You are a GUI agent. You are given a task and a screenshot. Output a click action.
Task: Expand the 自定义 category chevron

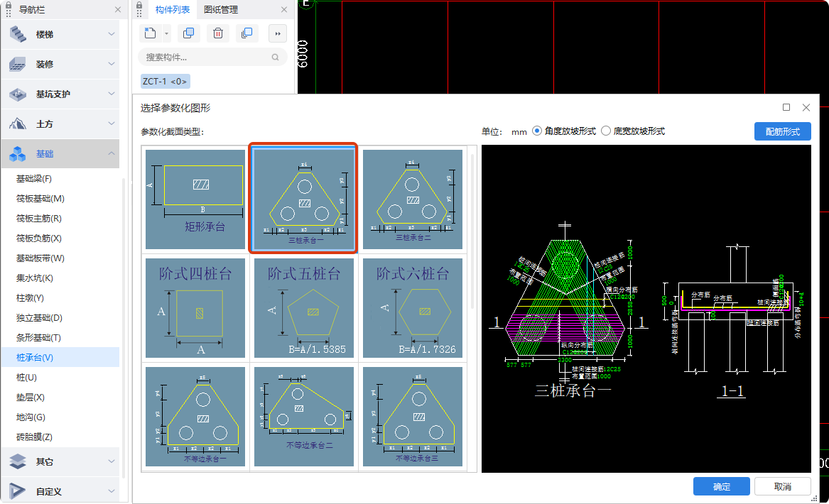(x=112, y=491)
